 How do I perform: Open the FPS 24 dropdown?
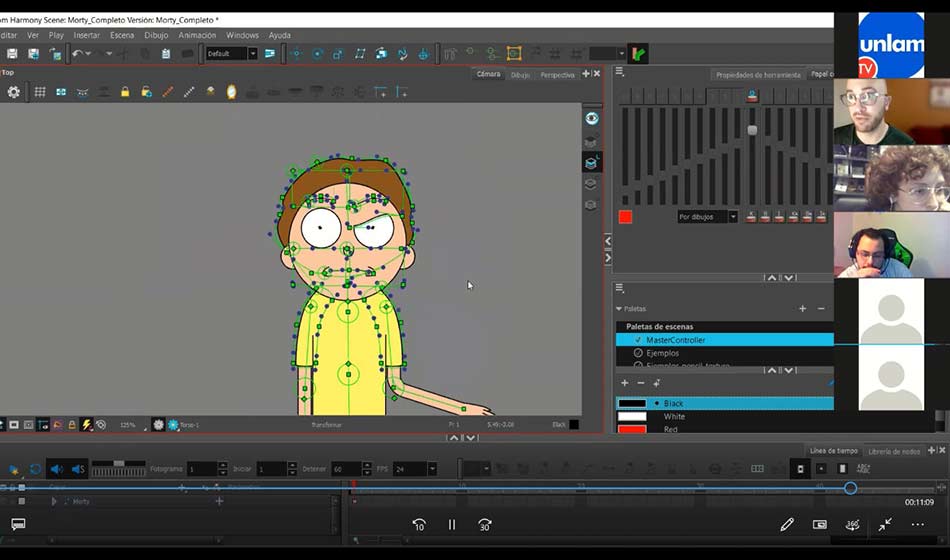tap(432, 469)
